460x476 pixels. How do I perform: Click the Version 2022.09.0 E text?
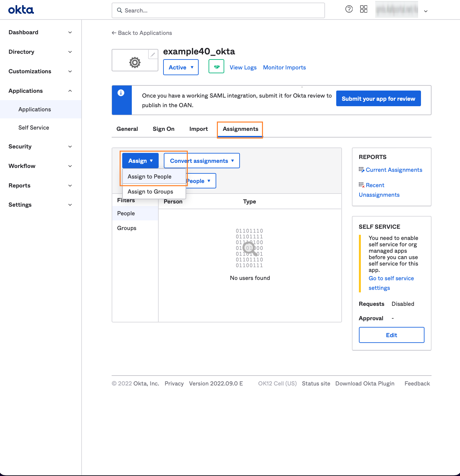pos(216,384)
